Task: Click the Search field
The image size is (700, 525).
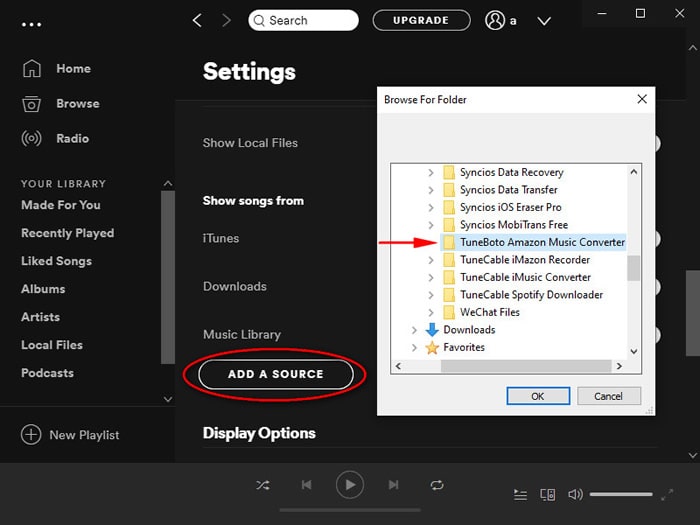Action: (304, 21)
